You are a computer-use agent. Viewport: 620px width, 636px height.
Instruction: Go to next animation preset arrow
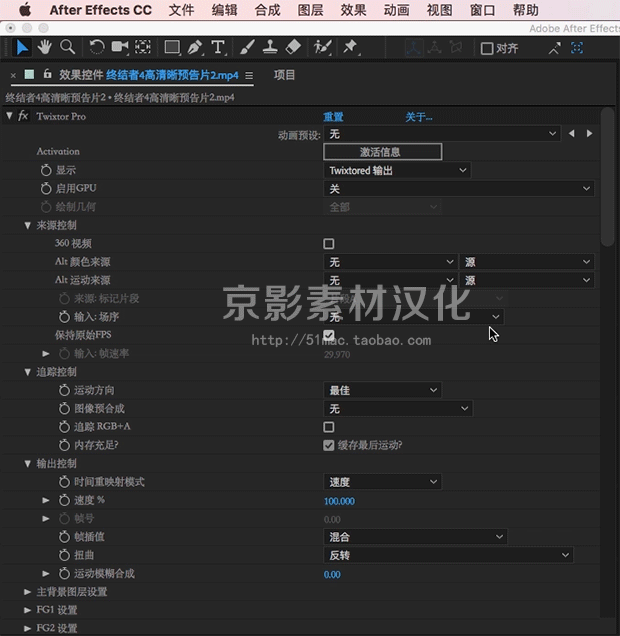click(x=589, y=133)
